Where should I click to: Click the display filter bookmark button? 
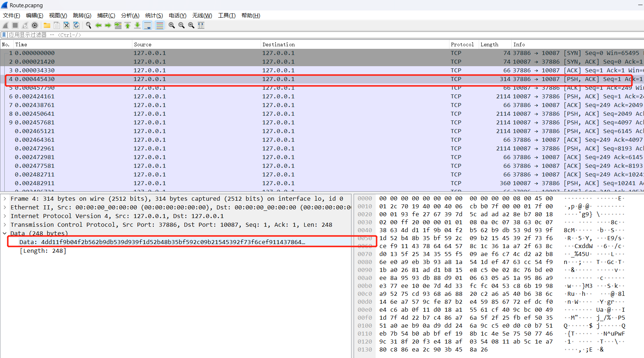[4, 35]
